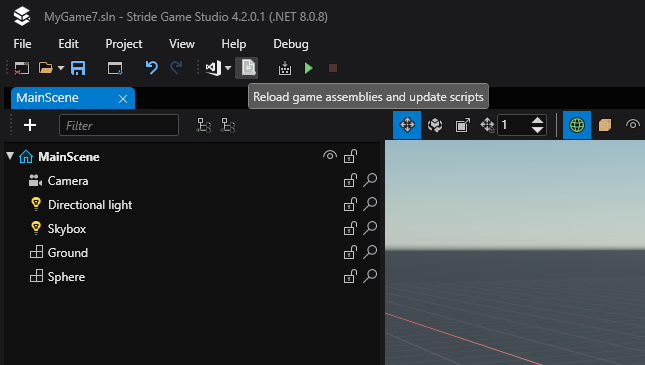The width and height of the screenshot is (645, 365).
Task: Undo the last action
Action: [152, 68]
